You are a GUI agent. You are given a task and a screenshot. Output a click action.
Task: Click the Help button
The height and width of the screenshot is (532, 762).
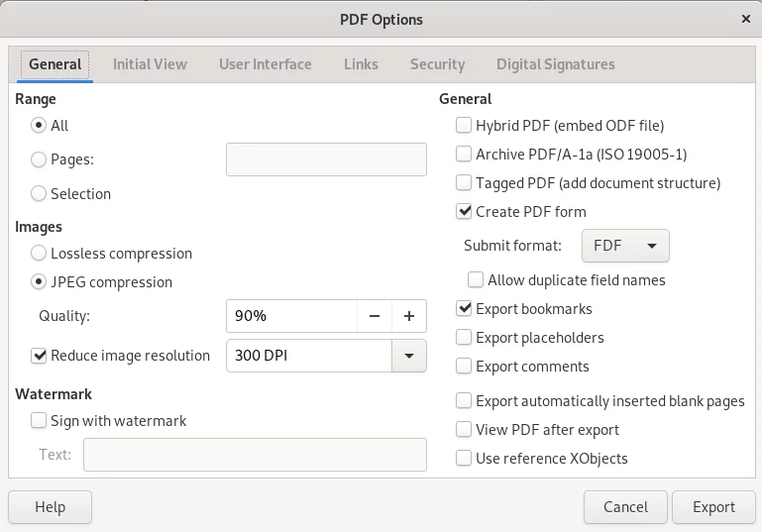click(51, 507)
